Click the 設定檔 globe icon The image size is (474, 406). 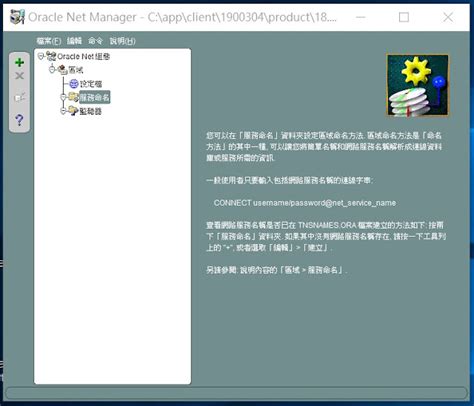pyautogui.click(x=74, y=84)
